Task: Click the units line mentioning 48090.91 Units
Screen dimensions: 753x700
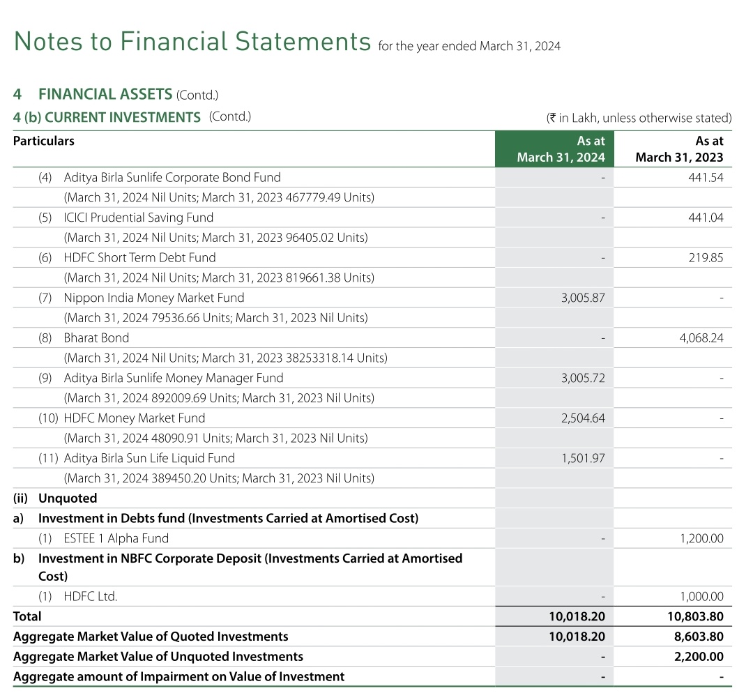Action: click(215, 438)
